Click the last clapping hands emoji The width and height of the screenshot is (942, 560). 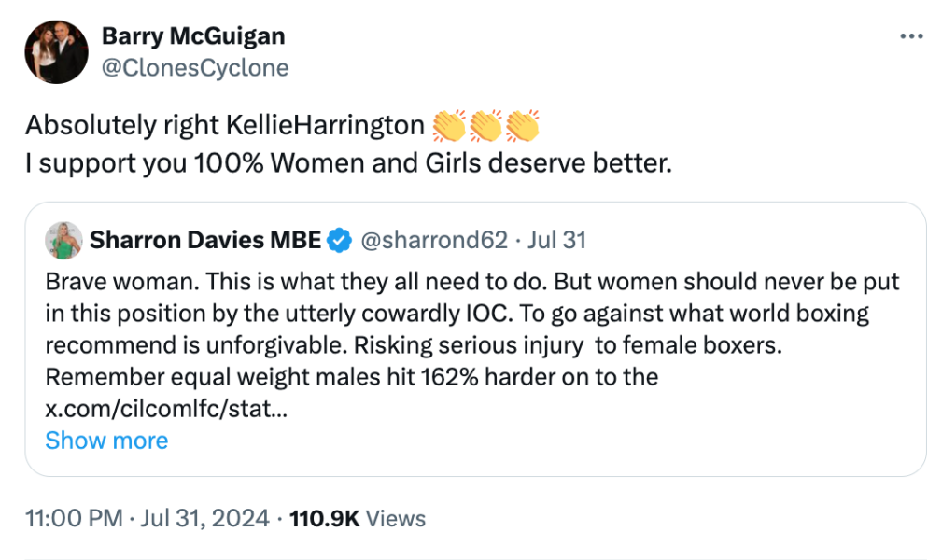(525, 124)
